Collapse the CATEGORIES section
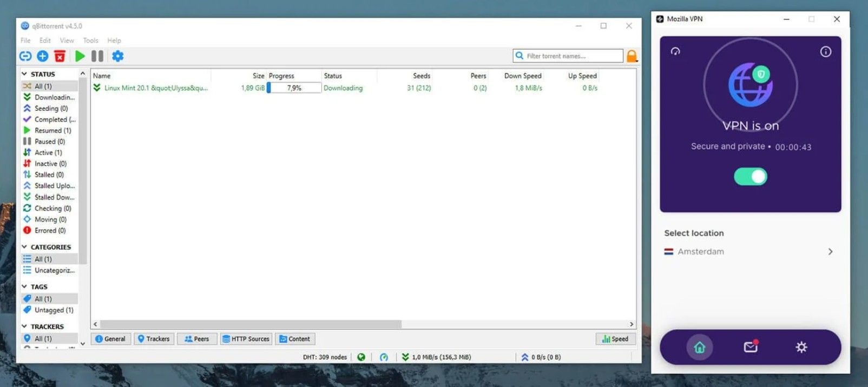 (24, 247)
